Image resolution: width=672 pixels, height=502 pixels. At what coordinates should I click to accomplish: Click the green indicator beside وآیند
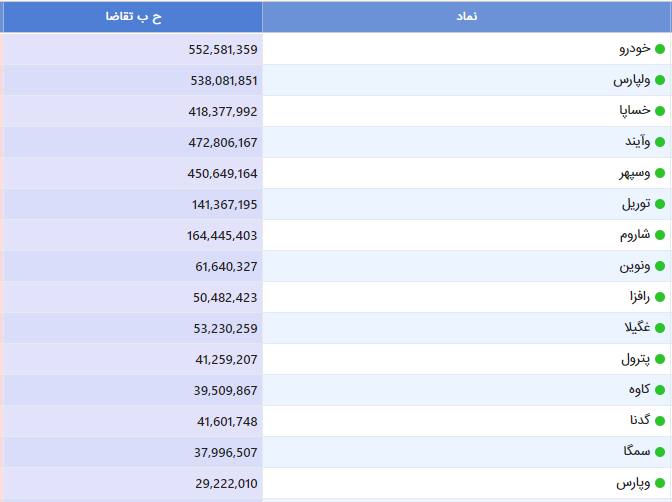click(660, 142)
